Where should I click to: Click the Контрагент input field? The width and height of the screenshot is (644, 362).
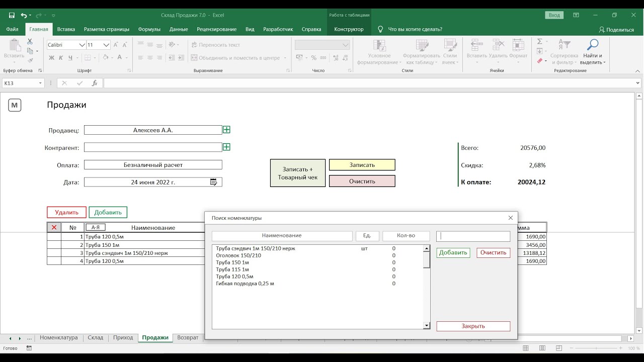[153, 147]
